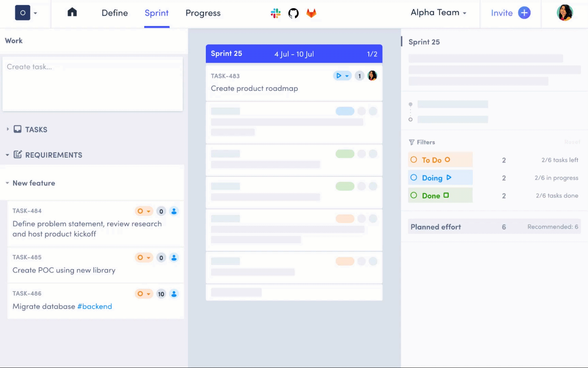Click the Filters funnel icon

(412, 142)
